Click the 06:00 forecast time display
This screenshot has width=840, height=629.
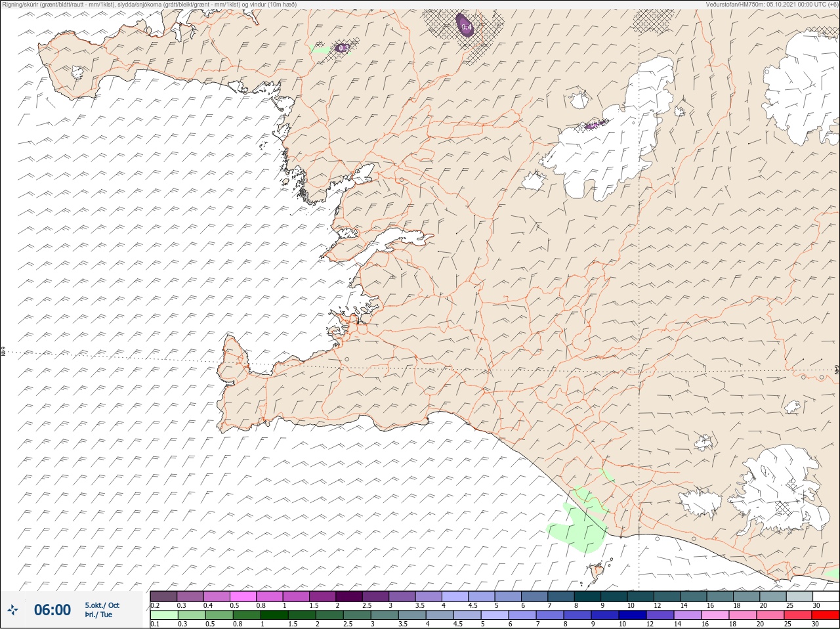[x=52, y=610]
